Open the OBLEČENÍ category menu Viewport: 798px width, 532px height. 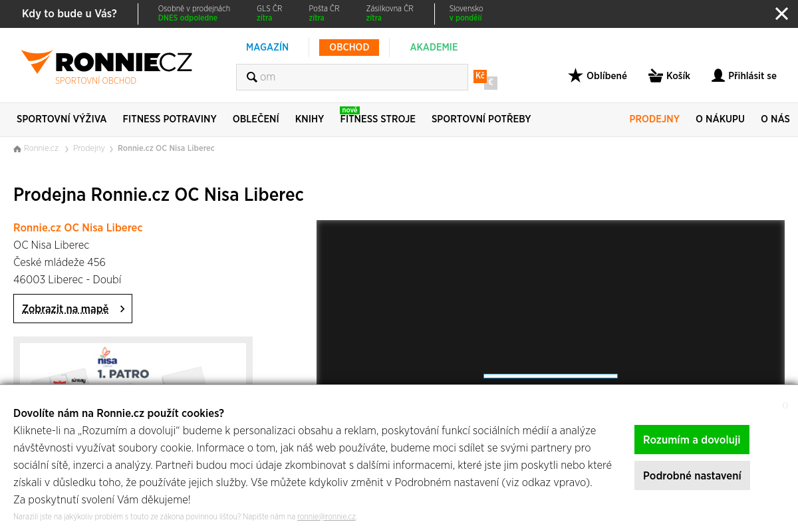point(256,119)
